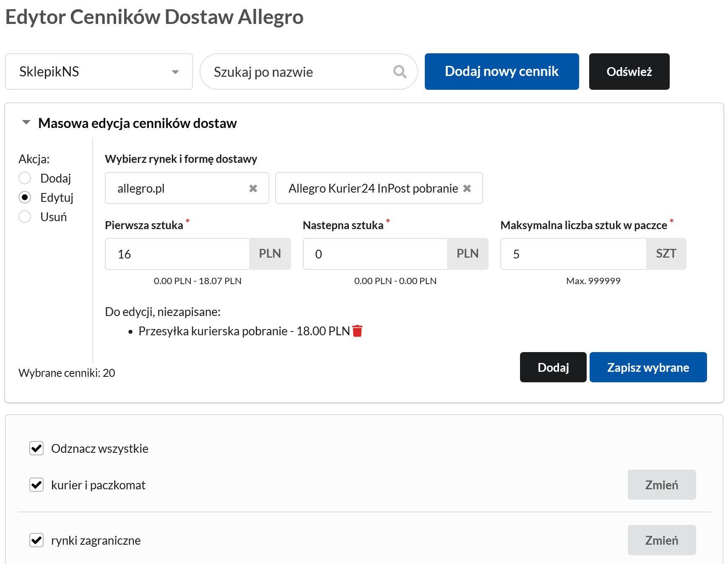Open the delivery method dropdown
This screenshot has height=564, width=728.
tap(379, 188)
